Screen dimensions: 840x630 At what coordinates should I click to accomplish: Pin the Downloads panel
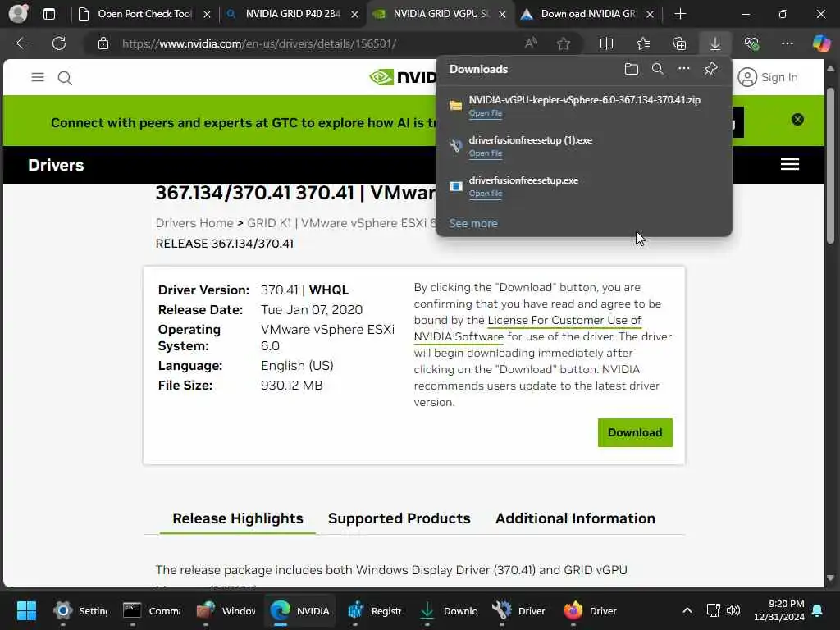pos(710,69)
